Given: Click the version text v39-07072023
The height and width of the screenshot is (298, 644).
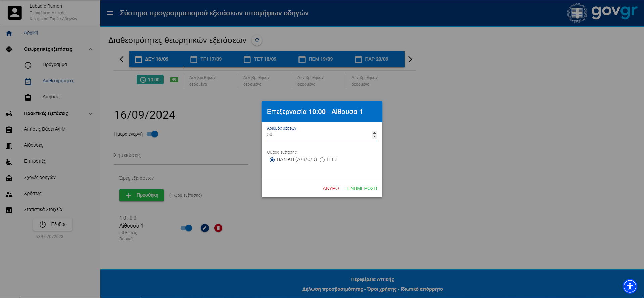Looking at the screenshot, I should [x=50, y=237].
